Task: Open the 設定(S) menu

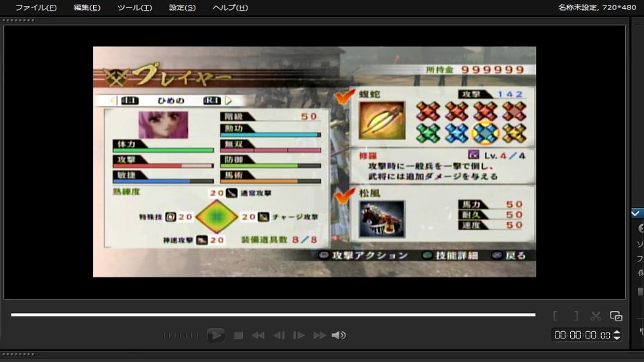Action: (182, 7)
